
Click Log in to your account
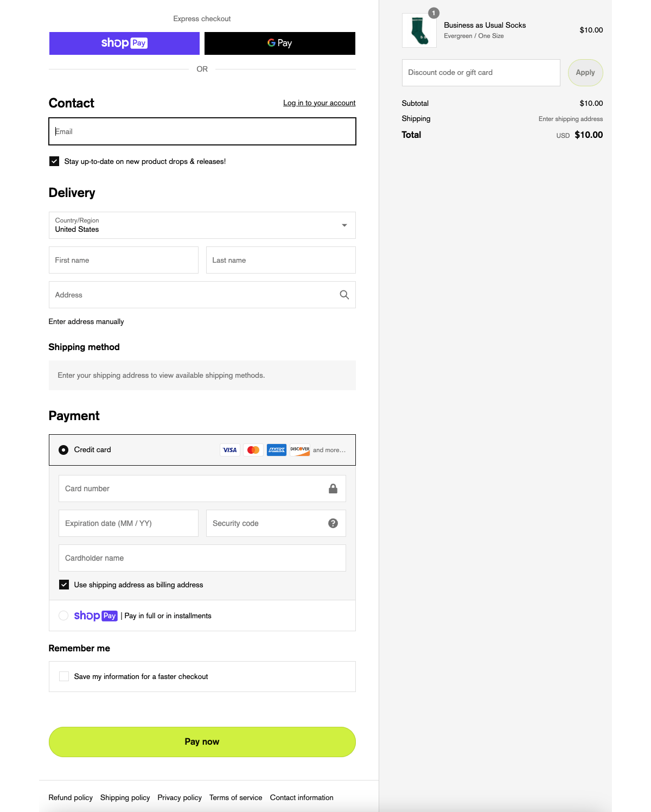click(319, 103)
